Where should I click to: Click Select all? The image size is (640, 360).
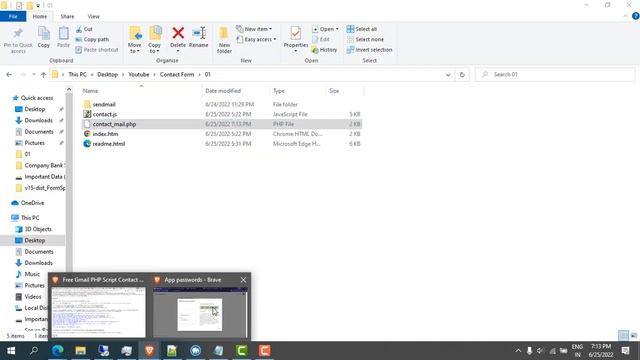pyautogui.click(x=362, y=29)
